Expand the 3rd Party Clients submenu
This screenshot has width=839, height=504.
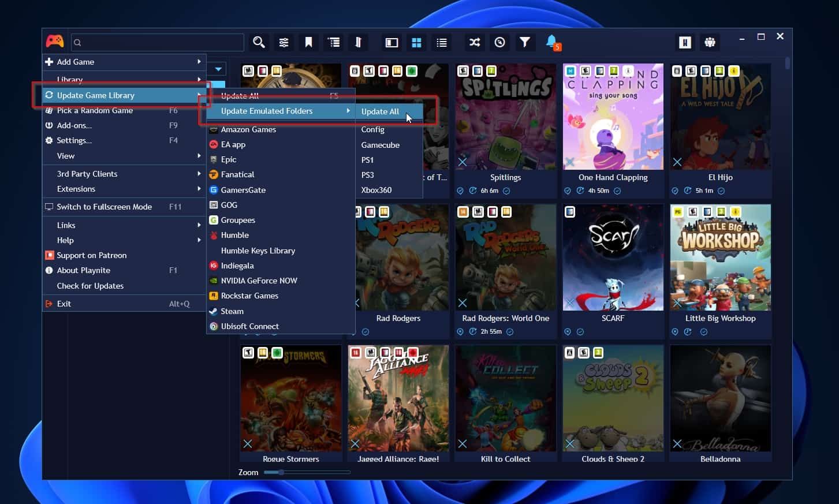[x=124, y=174]
